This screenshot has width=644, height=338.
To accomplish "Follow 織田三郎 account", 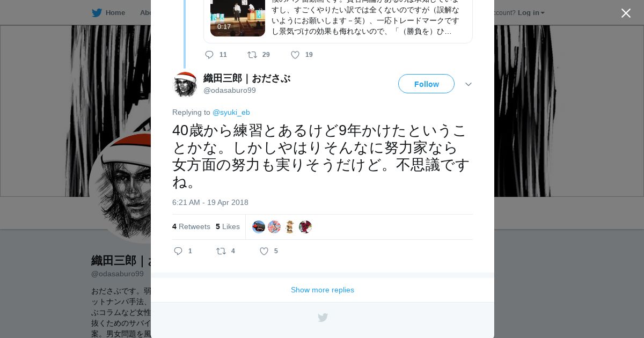I will click(x=426, y=84).
